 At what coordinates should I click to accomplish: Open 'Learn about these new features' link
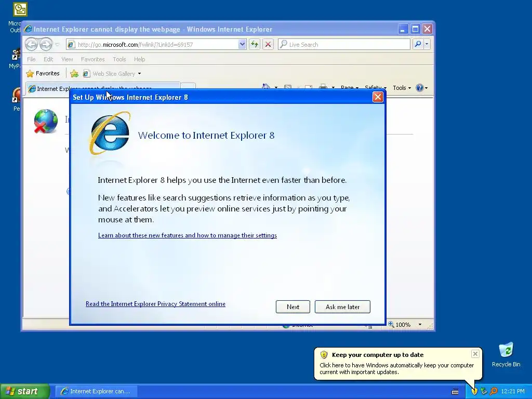coord(187,235)
